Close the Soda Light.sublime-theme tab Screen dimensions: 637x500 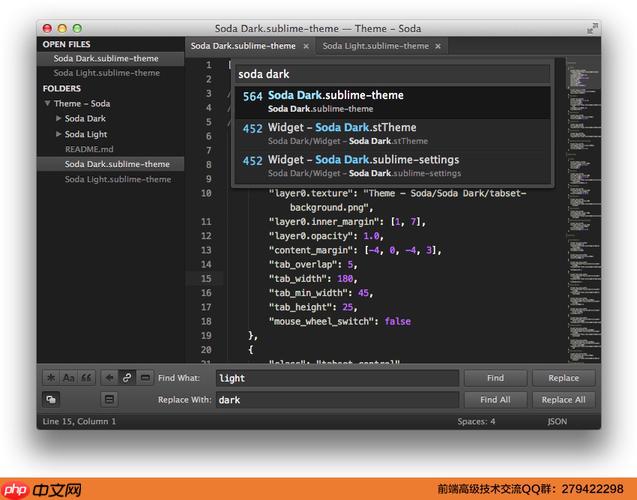438,46
